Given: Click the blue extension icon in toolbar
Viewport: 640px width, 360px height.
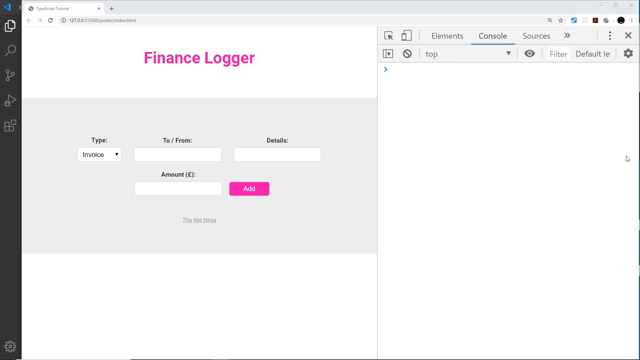Looking at the screenshot, I should pyautogui.click(x=574, y=20).
